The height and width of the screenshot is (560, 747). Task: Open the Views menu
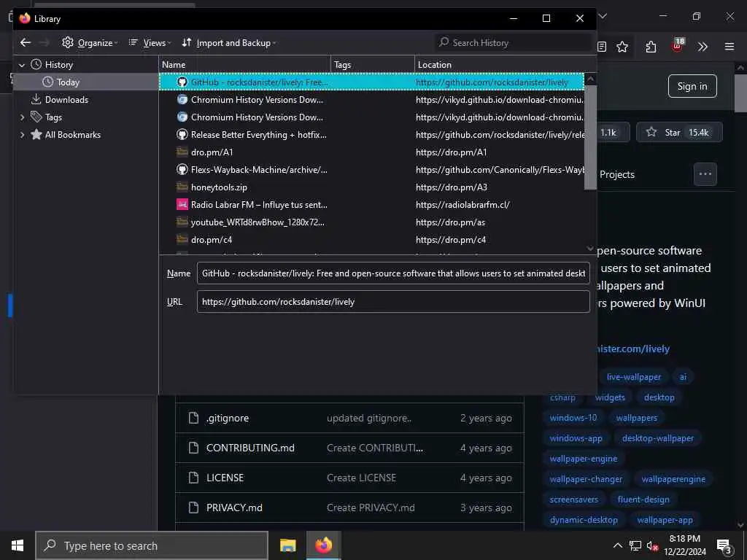pyautogui.click(x=150, y=43)
